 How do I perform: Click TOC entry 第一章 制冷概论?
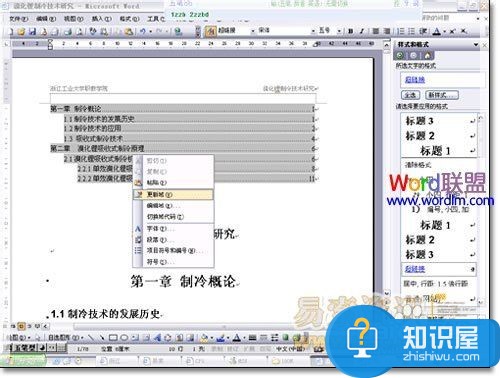(x=76, y=109)
